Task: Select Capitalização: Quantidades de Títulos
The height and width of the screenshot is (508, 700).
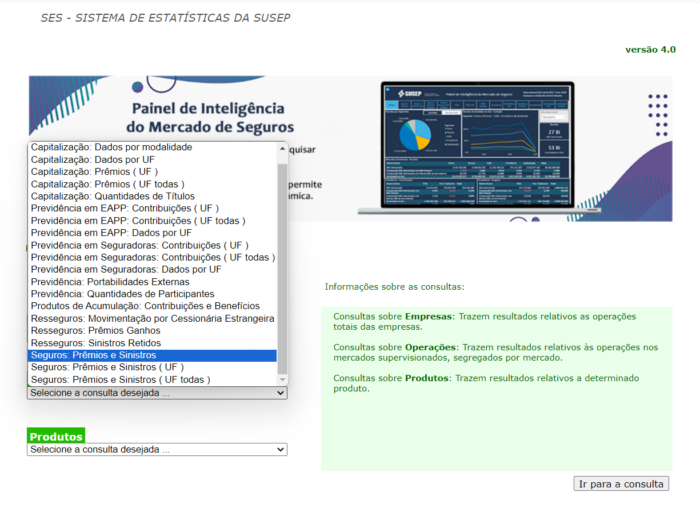Action: click(x=152, y=196)
